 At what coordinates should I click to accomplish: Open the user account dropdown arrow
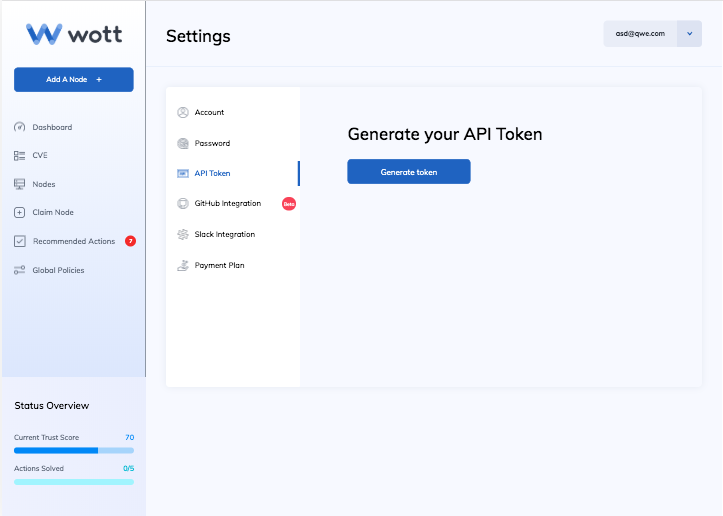pos(689,33)
